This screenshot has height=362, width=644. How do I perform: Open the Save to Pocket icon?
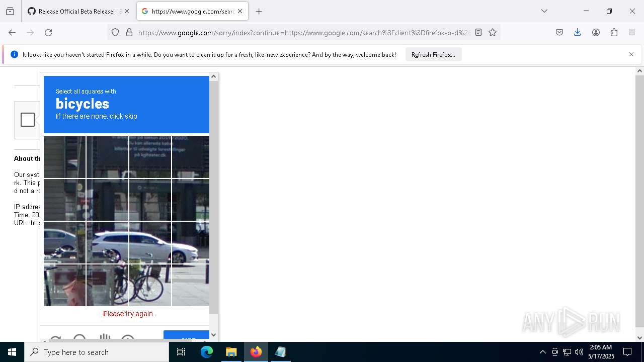(x=559, y=33)
